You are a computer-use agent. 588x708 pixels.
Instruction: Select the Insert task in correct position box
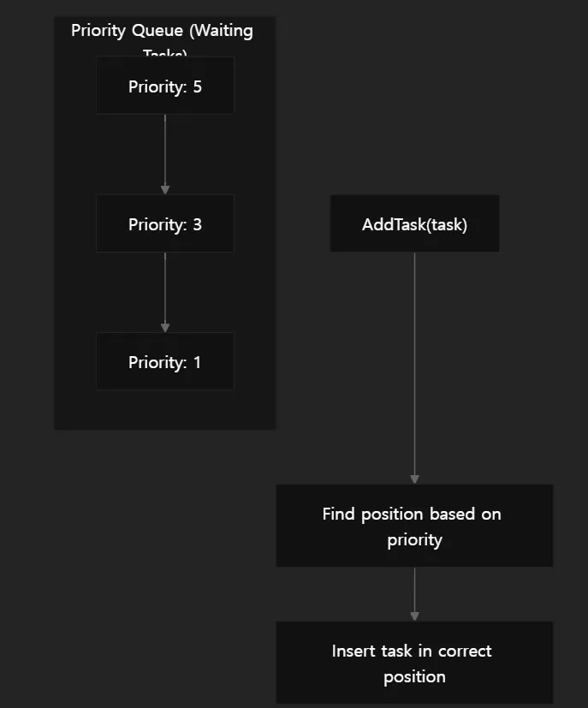click(415, 663)
